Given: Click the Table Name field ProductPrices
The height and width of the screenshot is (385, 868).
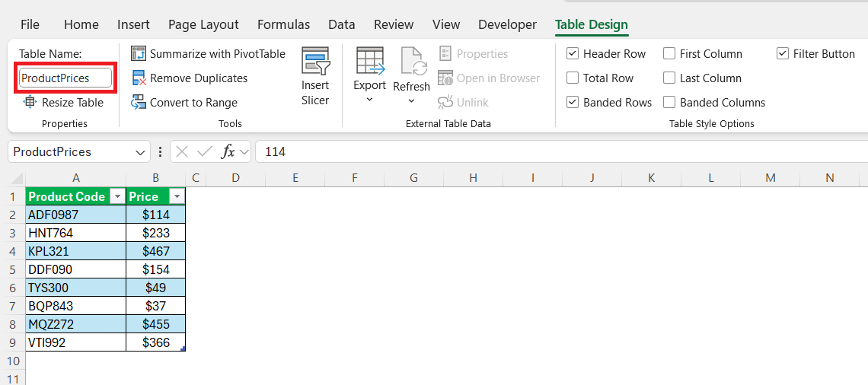Looking at the screenshot, I should (x=66, y=78).
